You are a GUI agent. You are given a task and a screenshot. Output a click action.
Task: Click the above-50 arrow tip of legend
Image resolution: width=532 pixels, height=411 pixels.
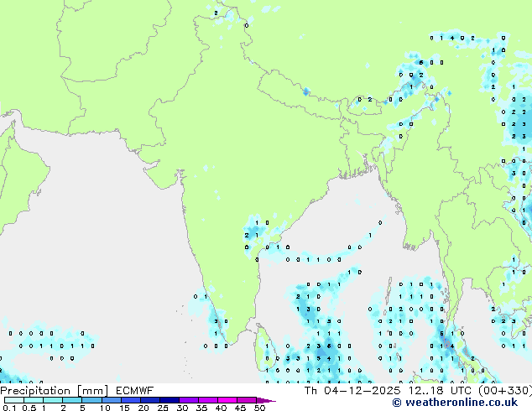pyautogui.click(x=266, y=401)
